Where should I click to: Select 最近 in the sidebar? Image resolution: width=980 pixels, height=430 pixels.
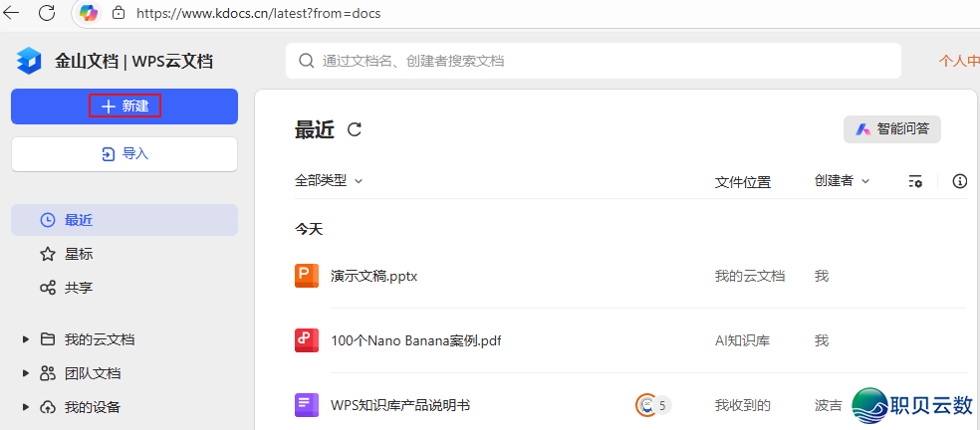click(124, 220)
